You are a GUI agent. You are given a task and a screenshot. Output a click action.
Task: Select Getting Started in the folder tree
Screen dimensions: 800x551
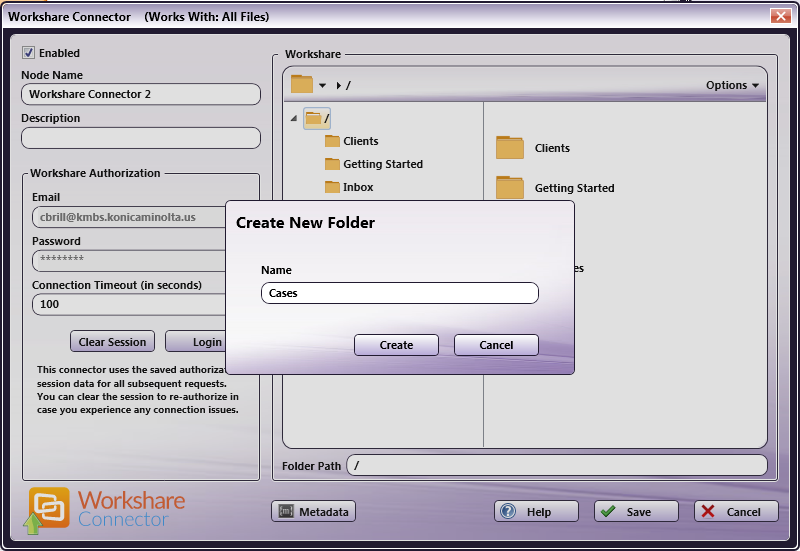tap(382, 164)
